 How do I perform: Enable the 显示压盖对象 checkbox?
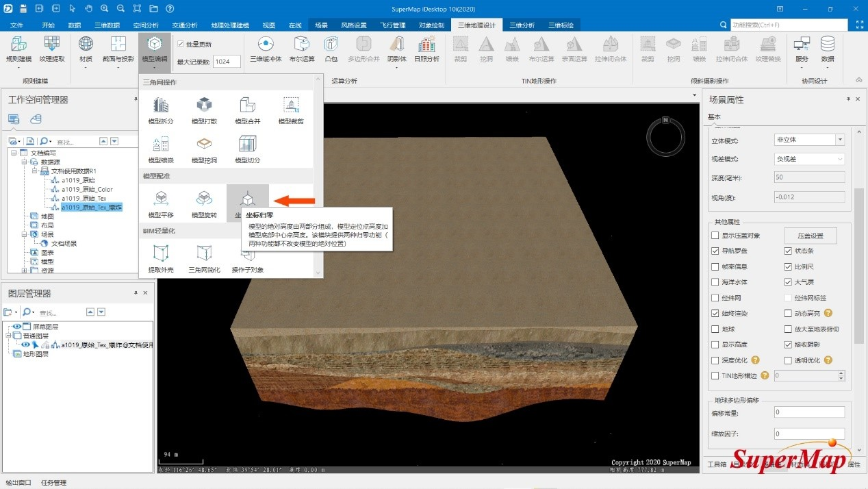715,236
